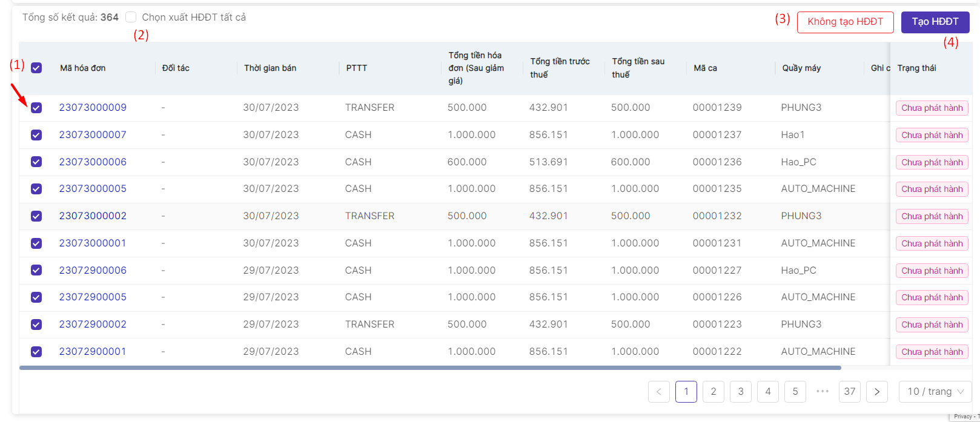980x422 pixels.
Task: Uncheck the row for invoice 23073000009
Action: coord(36,108)
